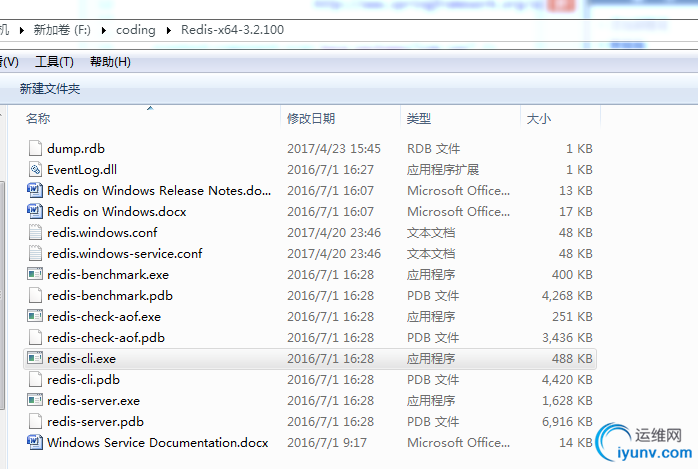The height and width of the screenshot is (469, 698).
Task: Click the 2016/7/1 16:27 date cell
Action: click(330, 169)
